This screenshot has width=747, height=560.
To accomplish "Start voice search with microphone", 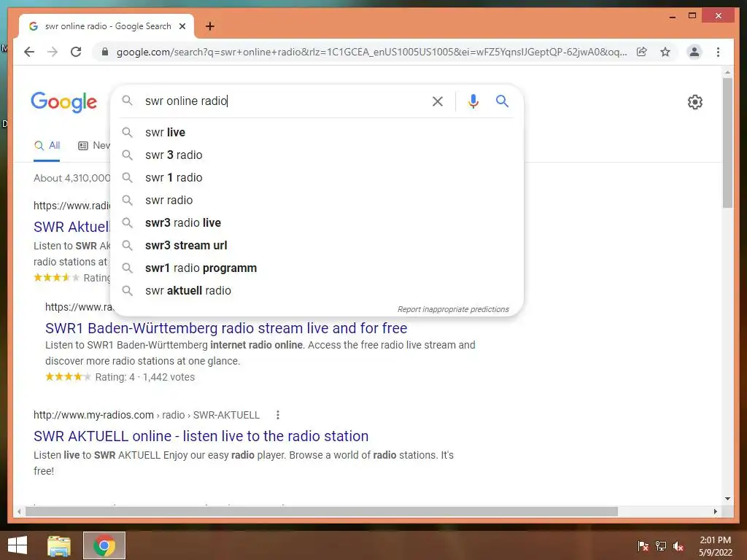I will (473, 101).
